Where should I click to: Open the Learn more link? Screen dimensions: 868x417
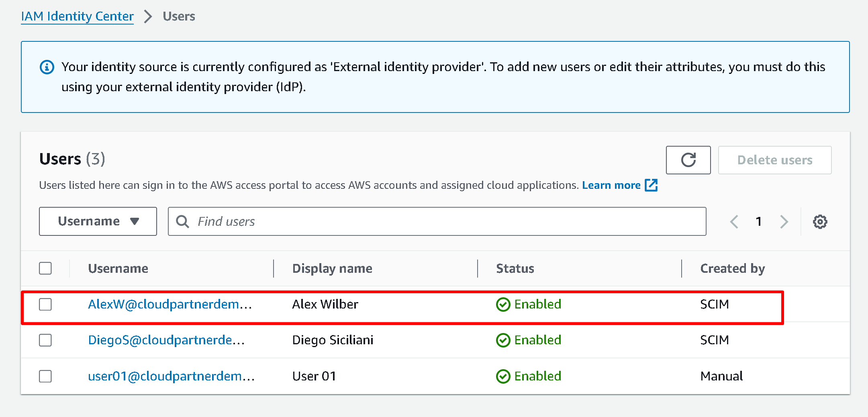[611, 185]
